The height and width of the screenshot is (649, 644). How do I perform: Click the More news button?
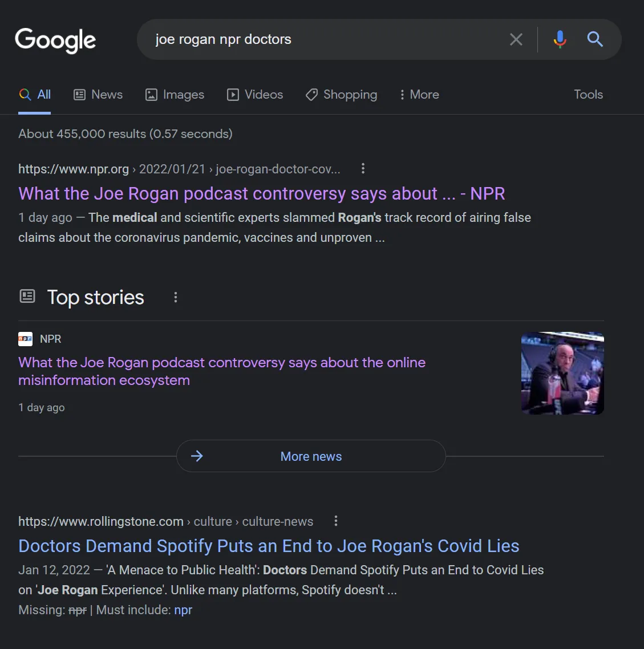[311, 456]
